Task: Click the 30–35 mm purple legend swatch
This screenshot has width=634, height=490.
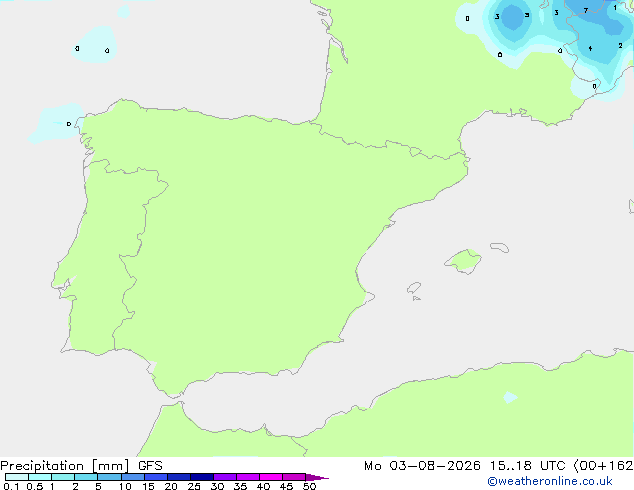Action: (x=225, y=477)
